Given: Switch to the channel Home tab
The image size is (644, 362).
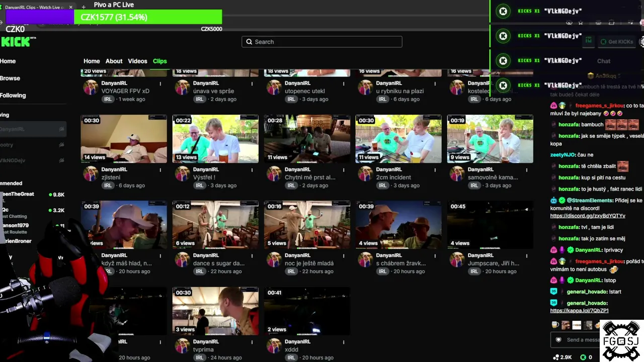Looking at the screenshot, I should 92,61.
